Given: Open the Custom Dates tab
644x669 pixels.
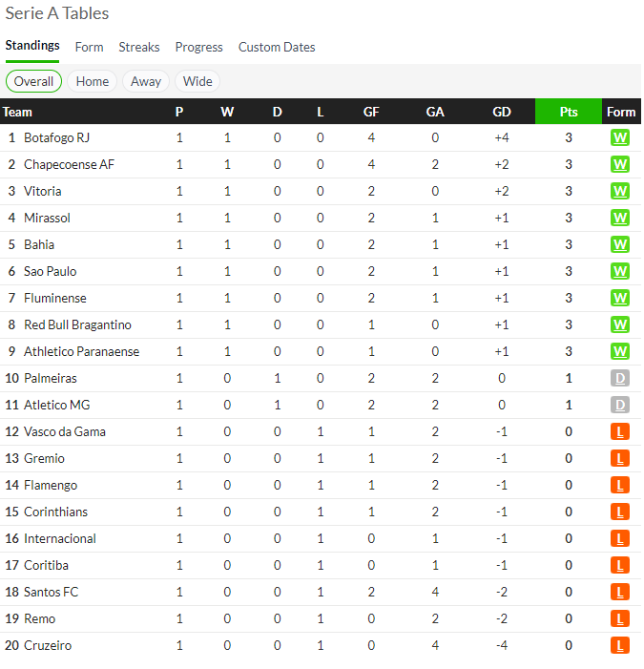Looking at the screenshot, I should coord(277,47).
